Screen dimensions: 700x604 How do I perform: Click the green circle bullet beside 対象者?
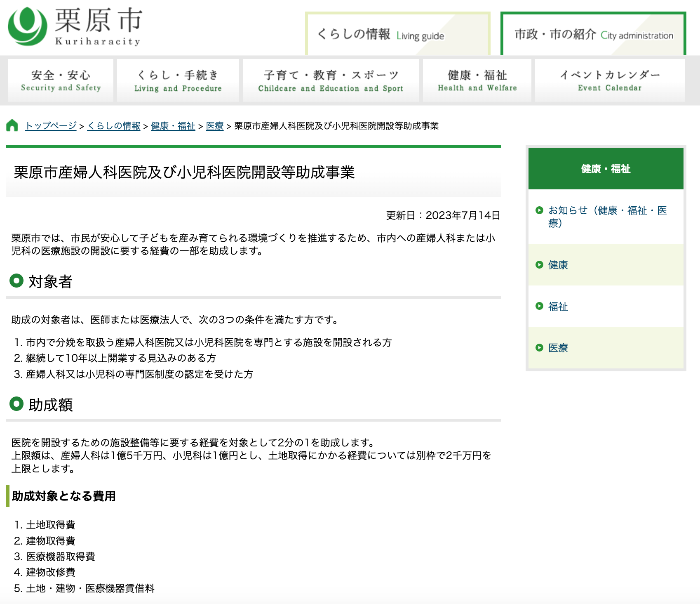point(16,281)
